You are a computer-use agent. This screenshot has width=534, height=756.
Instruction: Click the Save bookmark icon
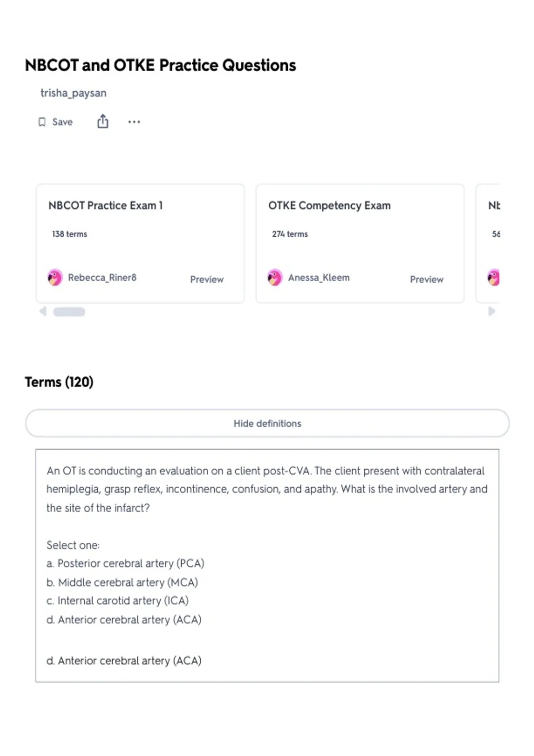click(x=42, y=122)
